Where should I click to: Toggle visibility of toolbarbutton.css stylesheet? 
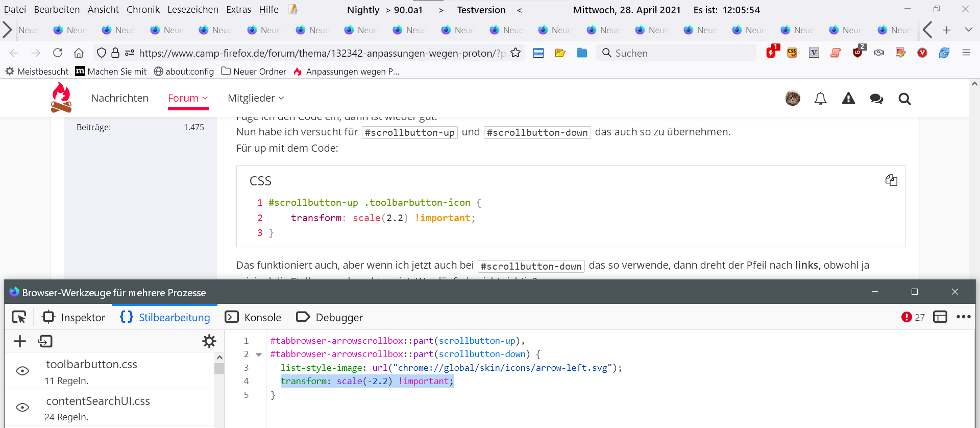click(x=22, y=371)
